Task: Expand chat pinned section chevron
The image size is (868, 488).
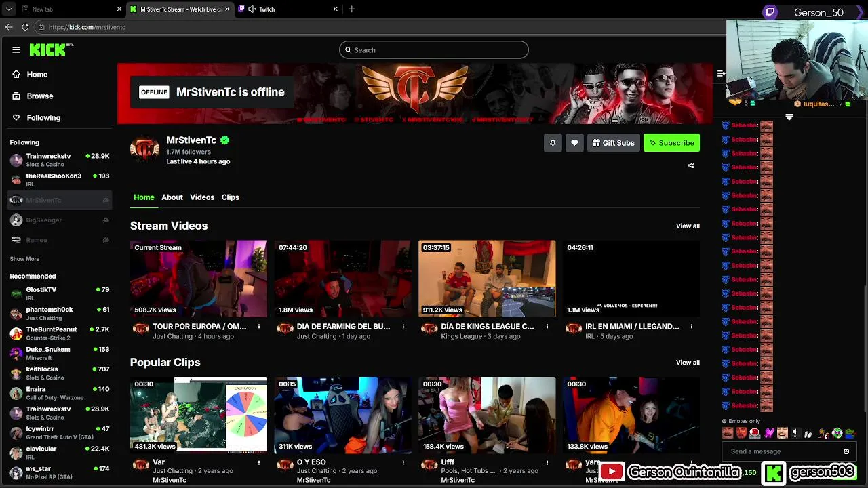Action: point(789,117)
